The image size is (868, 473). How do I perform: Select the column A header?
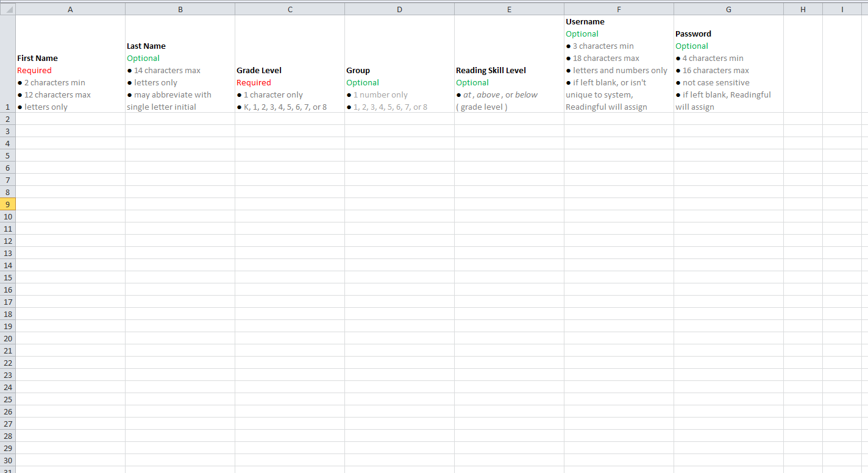(x=70, y=9)
